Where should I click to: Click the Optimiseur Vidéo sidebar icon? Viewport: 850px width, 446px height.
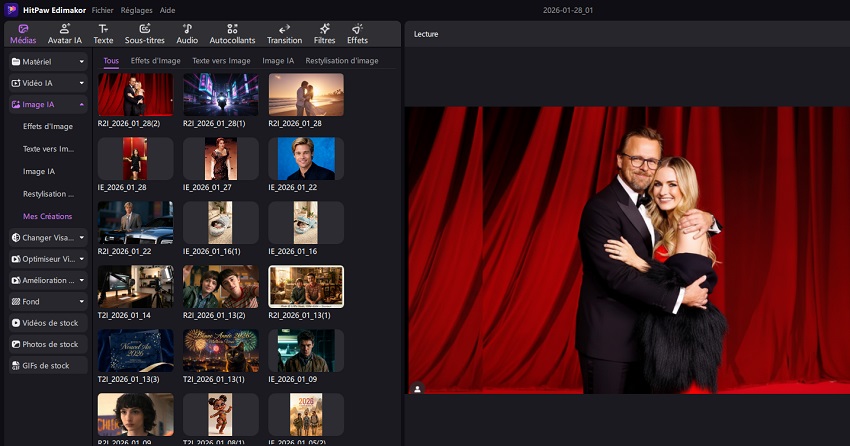point(16,259)
